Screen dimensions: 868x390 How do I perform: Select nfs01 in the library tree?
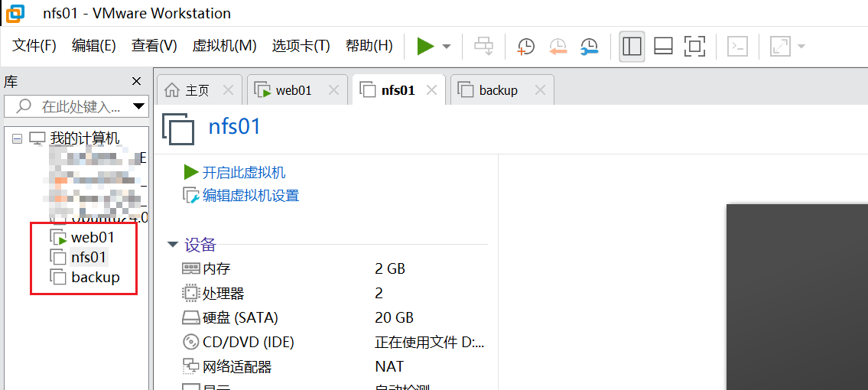[89, 257]
